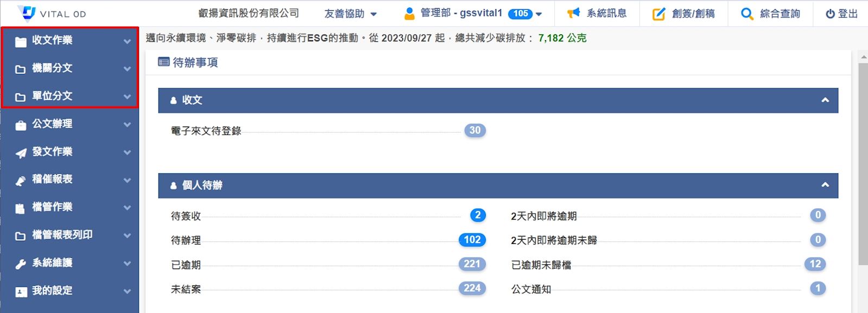Click the edit pencil icon for 創簽/創稿

coord(658,14)
